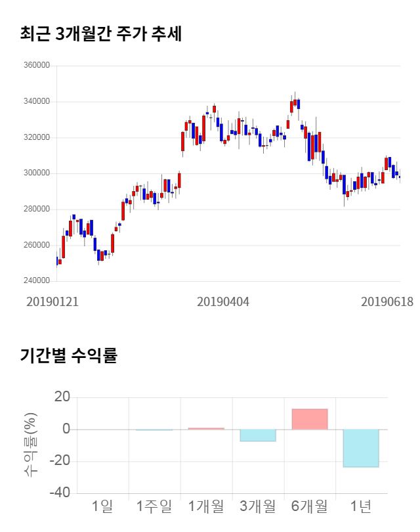Click the 20190404 date label
The width and height of the screenshot is (420, 532).
(x=223, y=301)
